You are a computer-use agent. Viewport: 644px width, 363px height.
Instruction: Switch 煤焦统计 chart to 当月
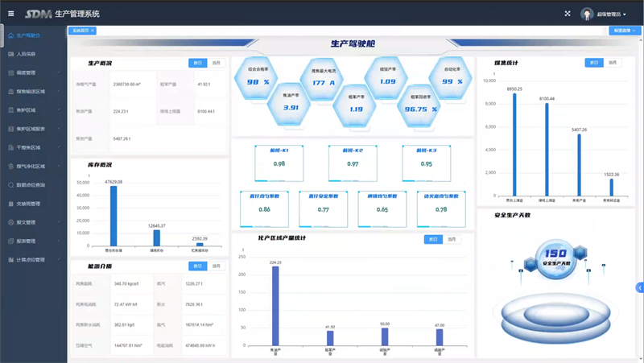(613, 63)
